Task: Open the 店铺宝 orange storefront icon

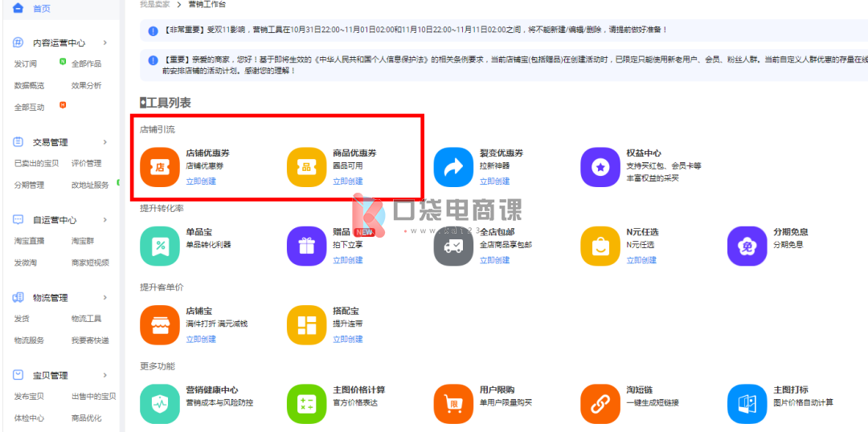Action: click(160, 325)
